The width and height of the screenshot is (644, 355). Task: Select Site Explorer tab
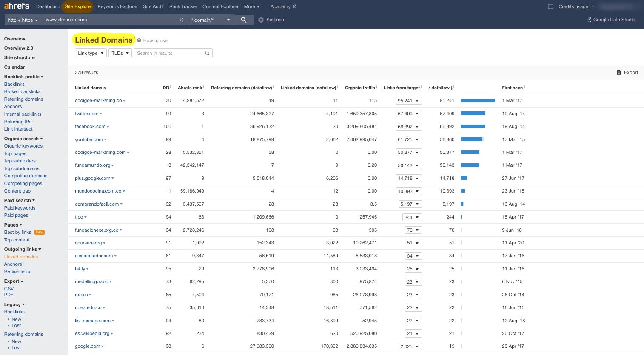pyautogui.click(x=78, y=7)
